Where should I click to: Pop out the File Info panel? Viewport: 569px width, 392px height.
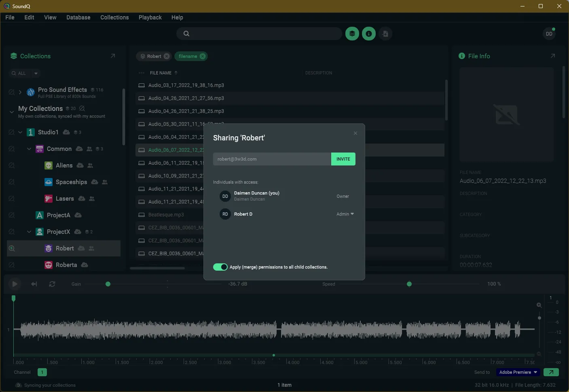point(553,56)
